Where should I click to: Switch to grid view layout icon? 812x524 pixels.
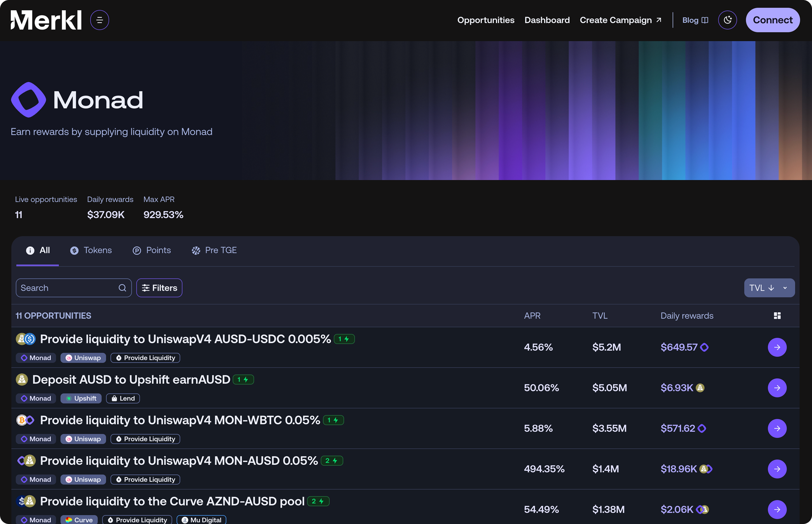click(x=777, y=316)
